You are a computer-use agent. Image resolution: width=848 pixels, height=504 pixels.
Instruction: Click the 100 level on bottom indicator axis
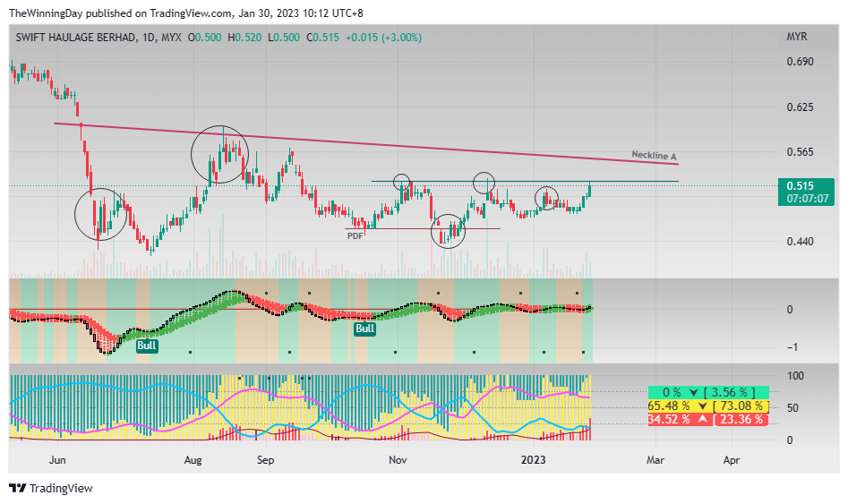point(795,375)
